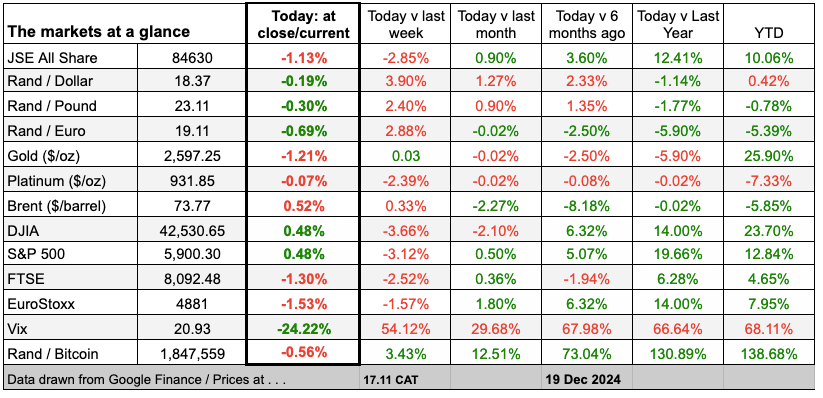Click the Rand / Bitcoin YTD value 138.68%
Image resolution: width=823 pixels, height=398 pixels.
(769, 354)
